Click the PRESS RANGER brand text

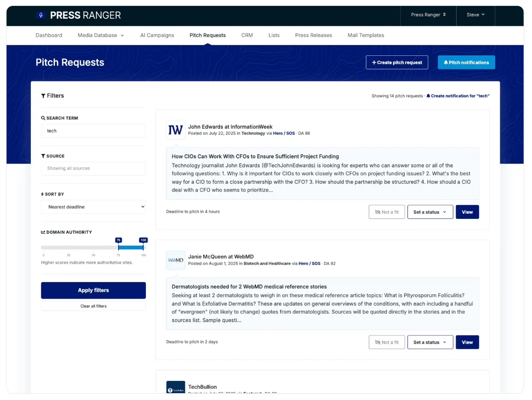tap(85, 15)
